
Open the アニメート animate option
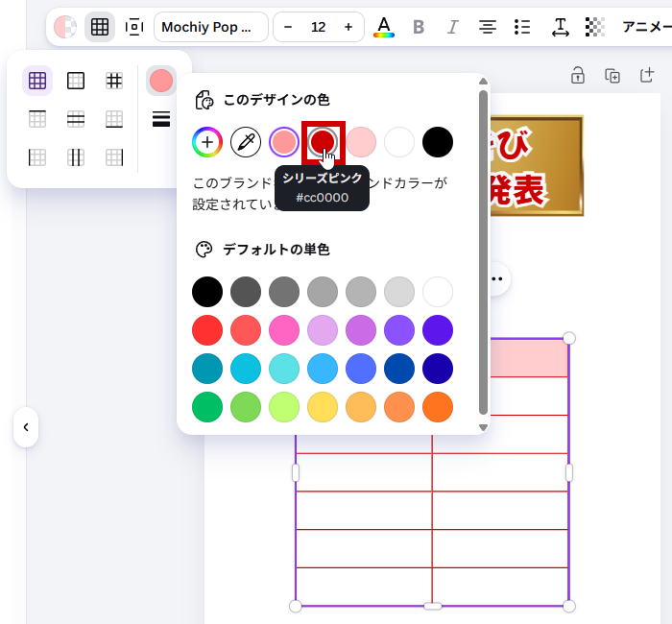pos(647,27)
